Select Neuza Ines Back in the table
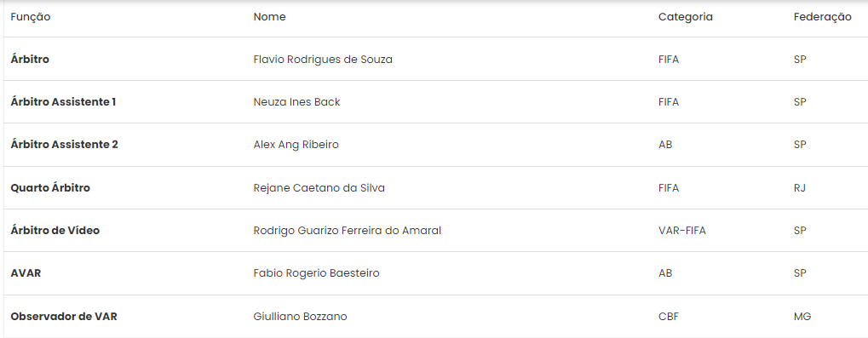Viewport: 868px width, 338px height. (296, 102)
